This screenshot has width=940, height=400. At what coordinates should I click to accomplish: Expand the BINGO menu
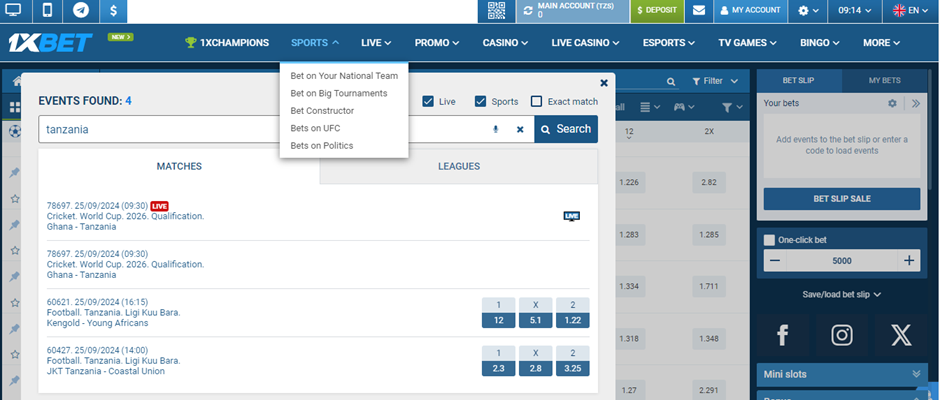[820, 43]
